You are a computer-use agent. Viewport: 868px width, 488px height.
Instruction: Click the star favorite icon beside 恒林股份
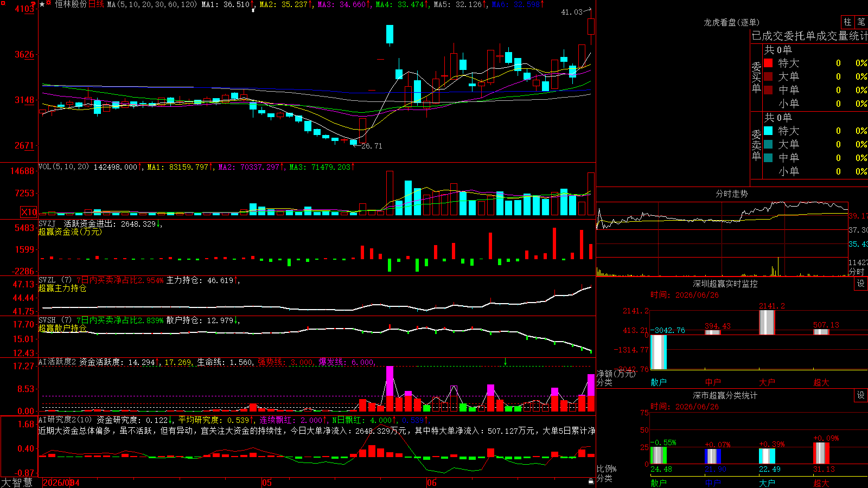click(42, 4)
